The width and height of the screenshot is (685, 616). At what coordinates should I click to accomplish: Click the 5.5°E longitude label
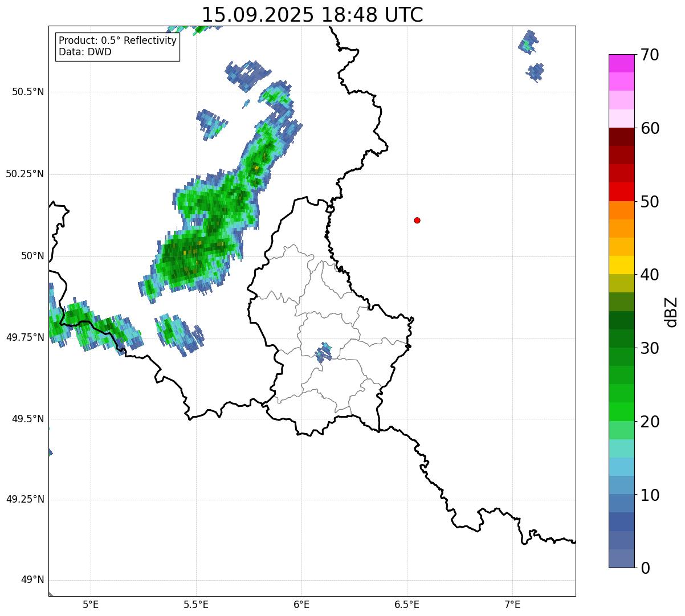[x=196, y=605]
